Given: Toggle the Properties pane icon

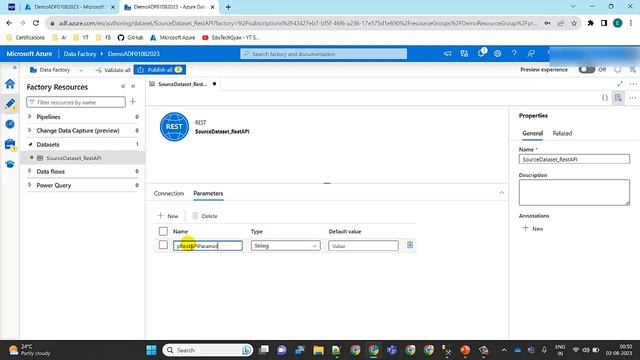Looking at the screenshot, I should coord(618,98).
